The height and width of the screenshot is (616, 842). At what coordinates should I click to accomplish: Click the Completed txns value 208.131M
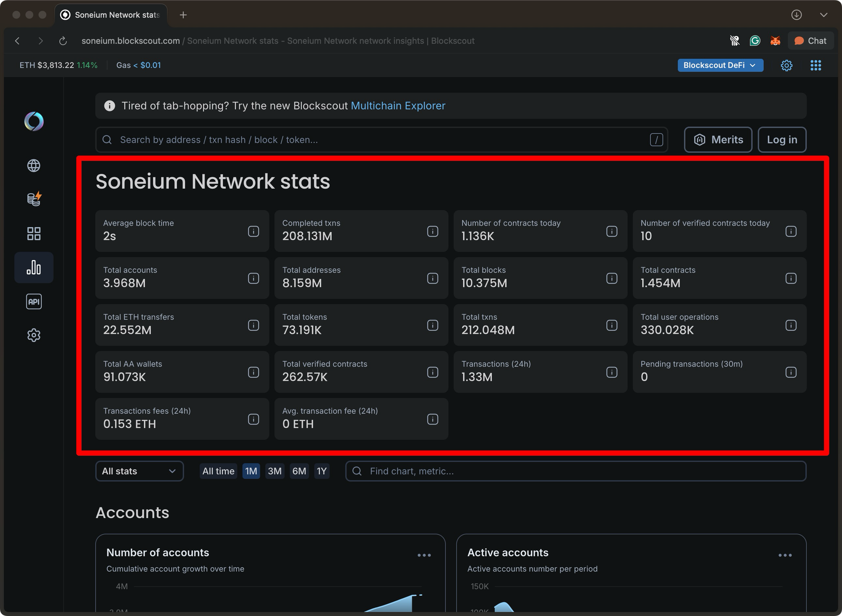pos(307,236)
